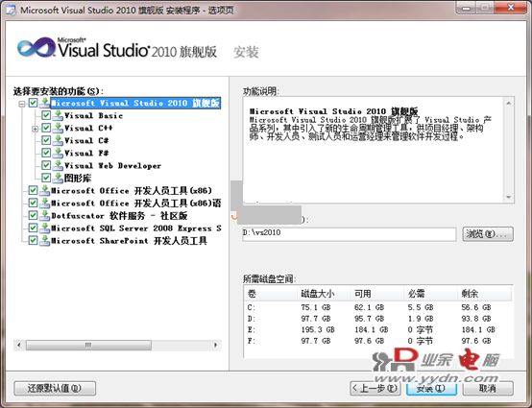
Task: Close the installer window
Action: (x=510, y=7)
